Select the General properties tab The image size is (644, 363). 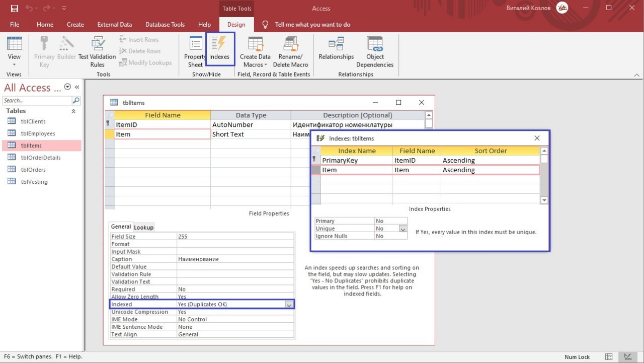[x=121, y=227]
